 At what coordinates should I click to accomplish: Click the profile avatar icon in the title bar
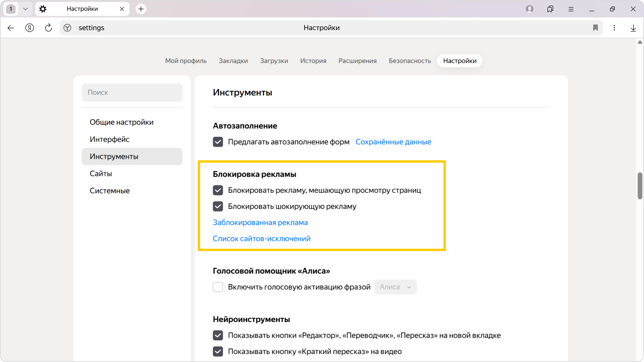[530, 9]
